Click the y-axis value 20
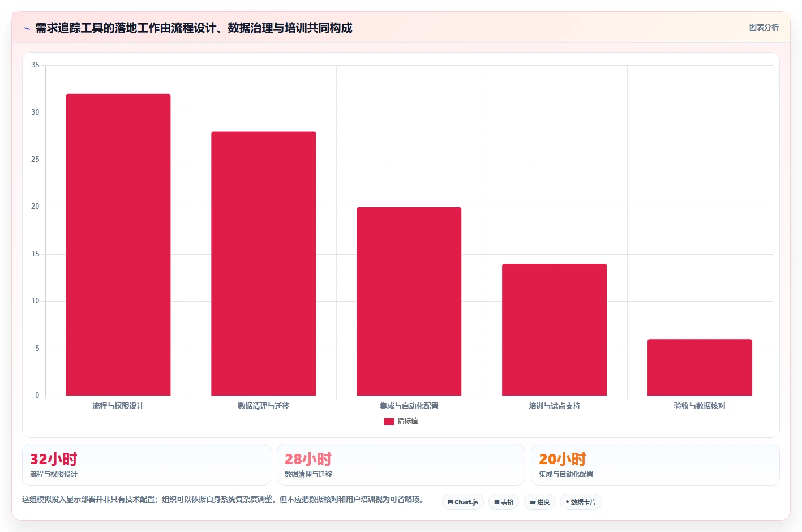Viewport: 802px width, 532px height. click(35, 207)
